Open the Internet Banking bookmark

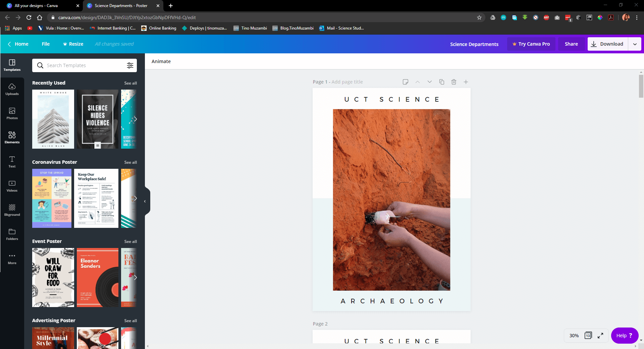click(113, 28)
